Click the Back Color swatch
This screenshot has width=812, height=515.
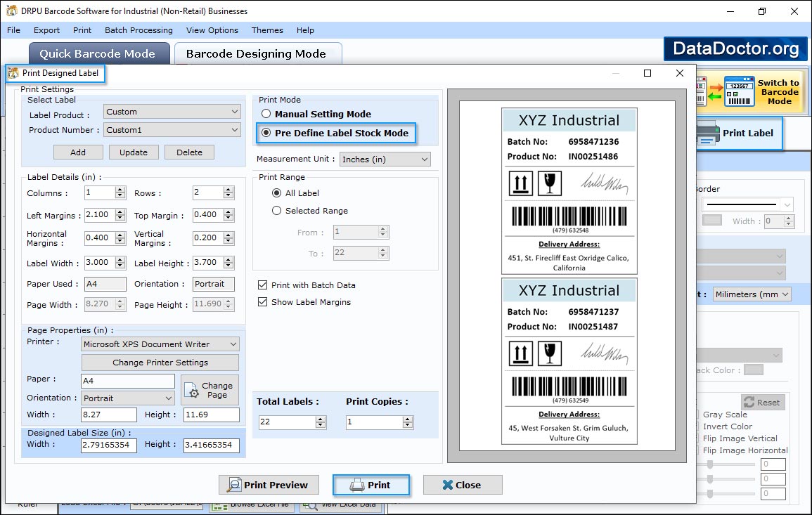click(754, 370)
